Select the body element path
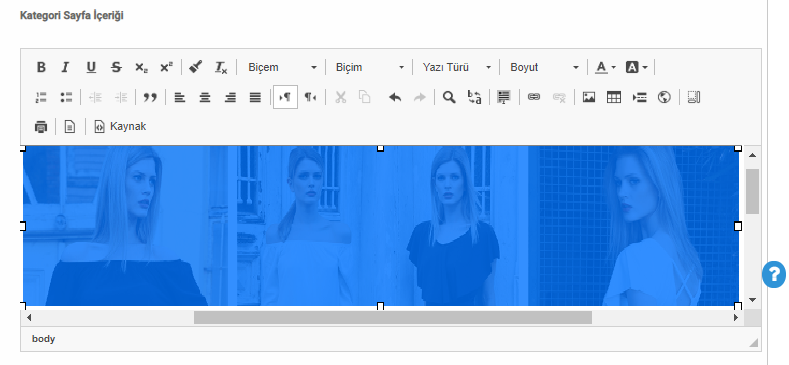 pos(43,339)
